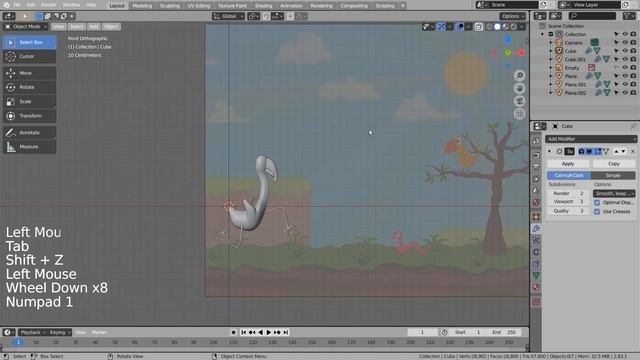Click the X axis red gizmo dot
This screenshot has height=360, width=640.
tap(521, 53)
